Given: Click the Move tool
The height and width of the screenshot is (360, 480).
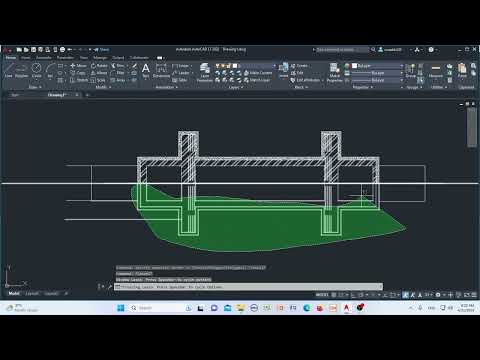Looking at the screenshot, I should [78, 66].
